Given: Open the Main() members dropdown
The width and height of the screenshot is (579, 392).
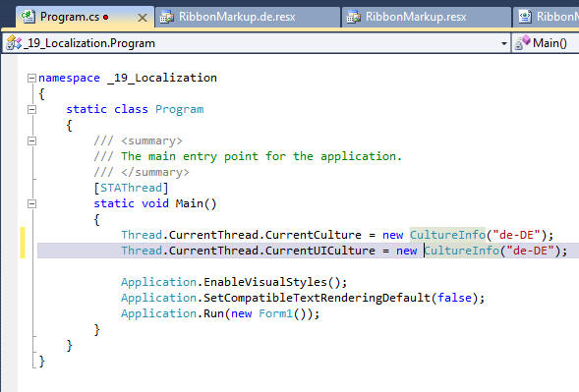Looking at the screenshot, I should [x=546, y=43].
